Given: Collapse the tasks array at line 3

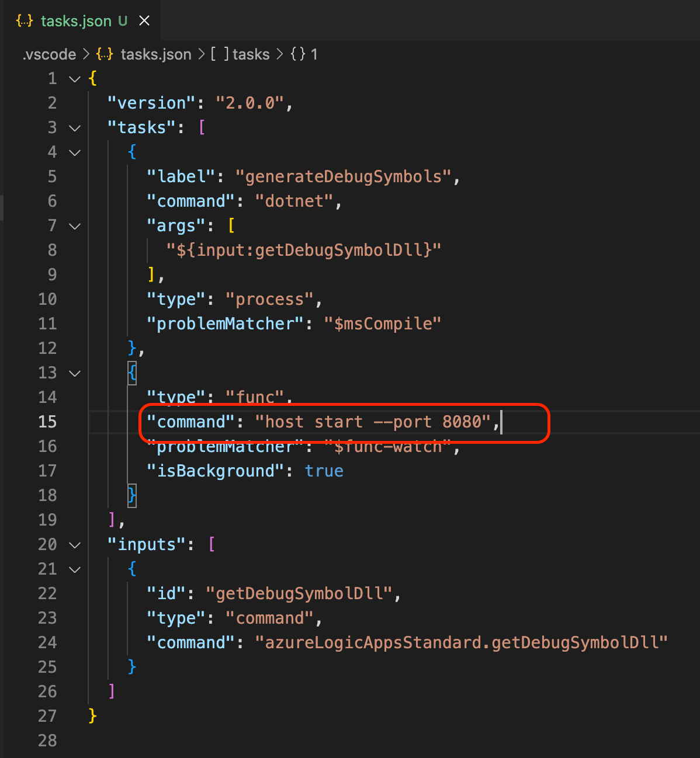Looking at the screenshot, I should [x=75, y=128].
